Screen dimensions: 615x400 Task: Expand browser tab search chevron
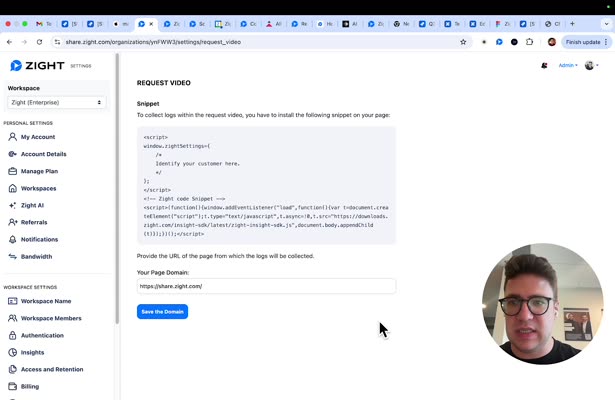click(x=606, y=24)
